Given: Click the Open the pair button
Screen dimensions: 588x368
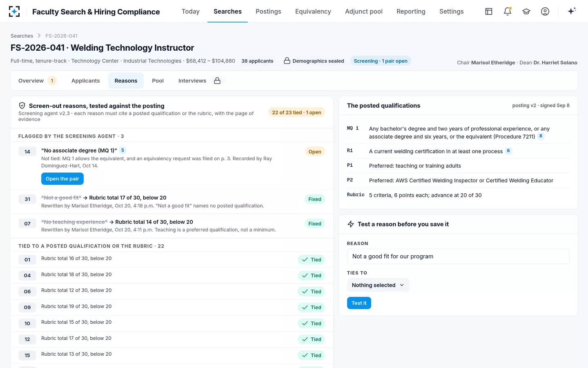Looking at the screenshot, I should point(62,179).
